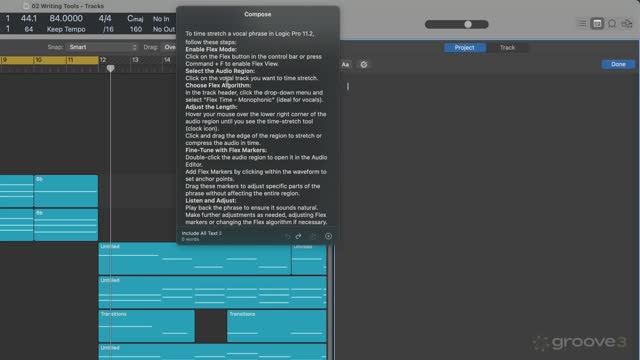The image size is (640, 360).
Task: Open the Drag mode dropdown
Action: tap(169, 47)
